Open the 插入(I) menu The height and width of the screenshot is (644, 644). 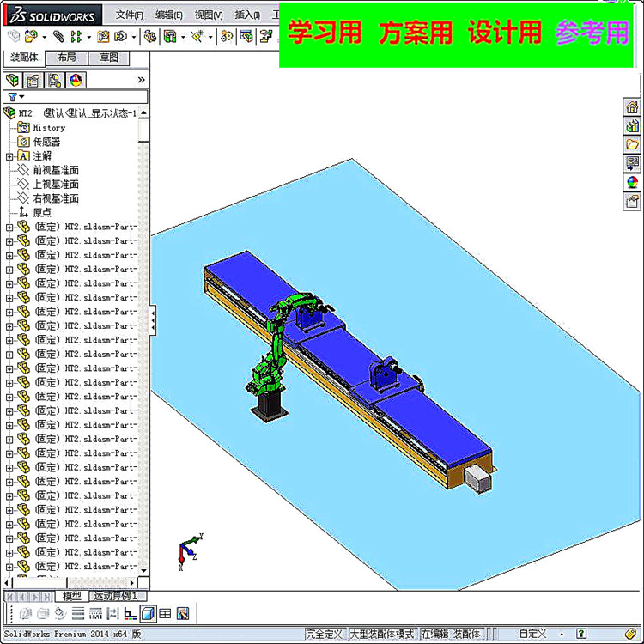click(x=247, y=15)
